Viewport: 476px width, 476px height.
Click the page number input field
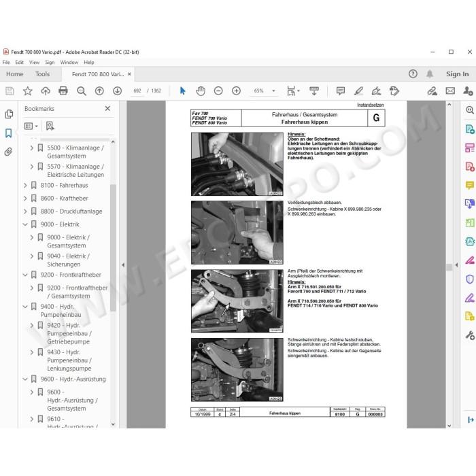coord(137,90)
